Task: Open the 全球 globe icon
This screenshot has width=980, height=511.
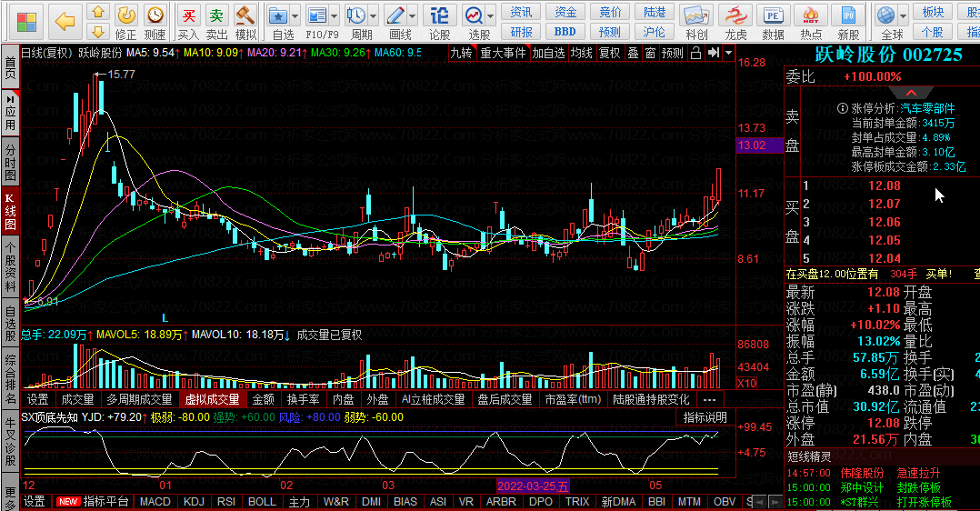Action: 885,15
